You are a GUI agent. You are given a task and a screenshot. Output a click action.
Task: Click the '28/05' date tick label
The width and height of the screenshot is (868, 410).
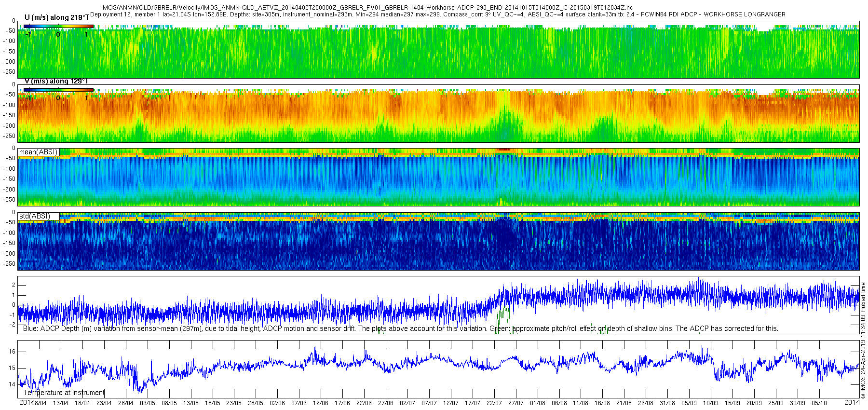click(x=255, y=403)
